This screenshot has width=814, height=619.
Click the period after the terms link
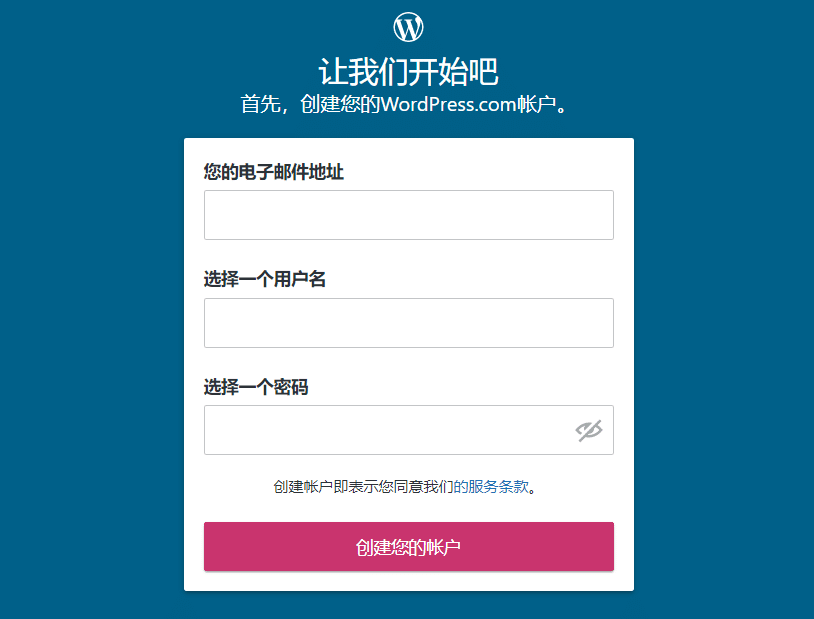pyautogui.click(x=533, y=490)
